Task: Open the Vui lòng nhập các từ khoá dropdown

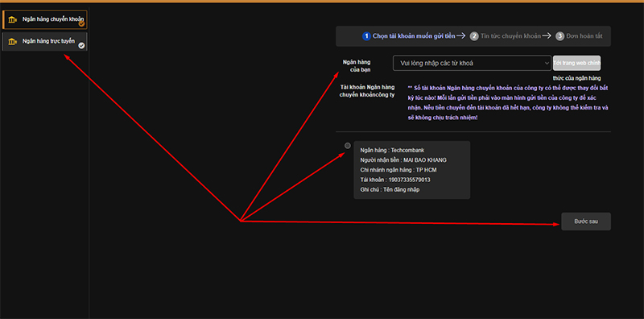Action: 472,63
